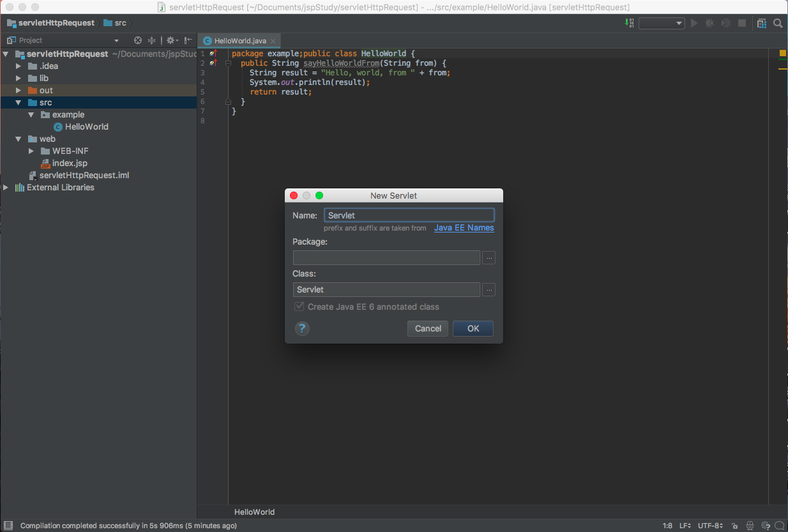The width and height of the screenshot is (788, 532).
Task: Click the Search Everywhere magnifier
Action: (778, 23)
